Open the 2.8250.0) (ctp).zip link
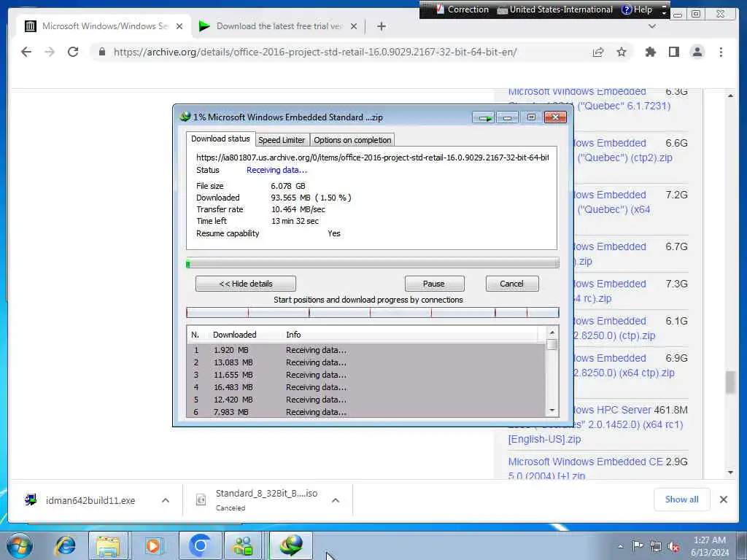This screenshot has height=560, width=747. pos(614,335)
